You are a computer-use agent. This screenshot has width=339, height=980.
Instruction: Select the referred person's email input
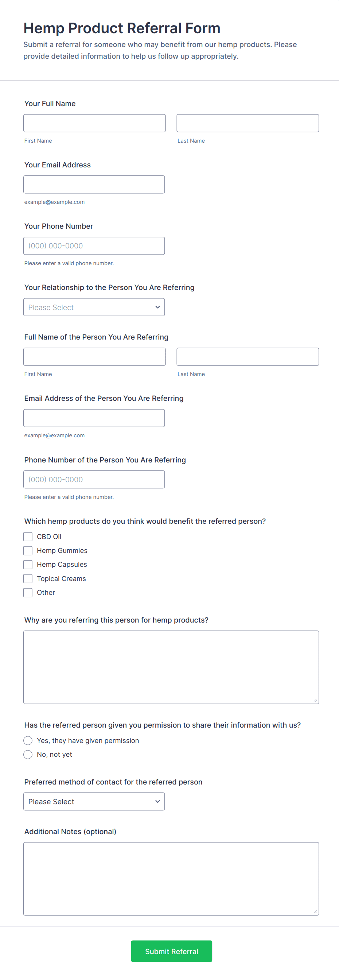tap(94, 418)
